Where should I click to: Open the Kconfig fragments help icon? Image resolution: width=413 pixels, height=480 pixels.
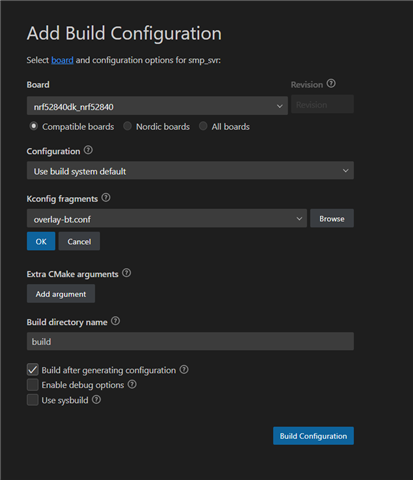(x=106, y=198)
